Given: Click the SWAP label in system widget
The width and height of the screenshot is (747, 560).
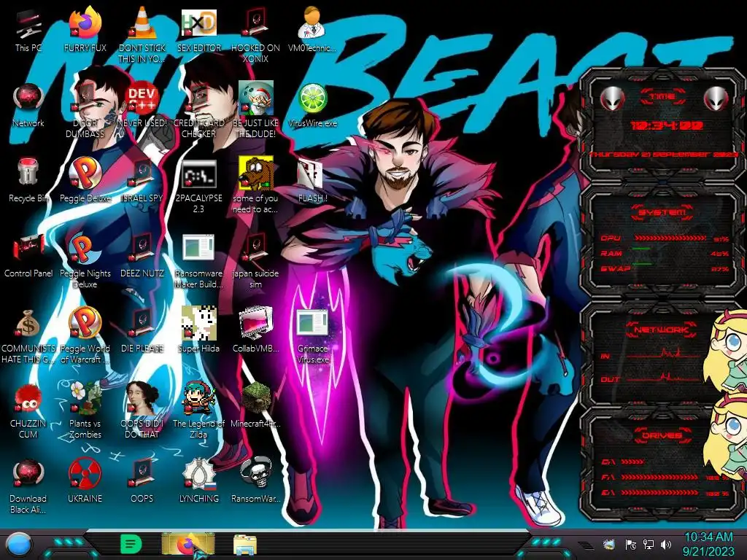Looking at the screenshot, I should tap(615, 268).
